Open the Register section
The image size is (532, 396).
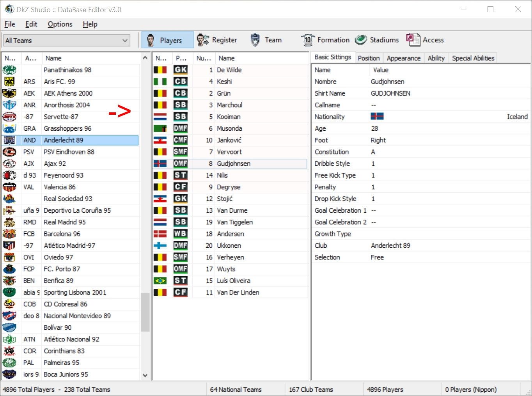click(216, 40)
